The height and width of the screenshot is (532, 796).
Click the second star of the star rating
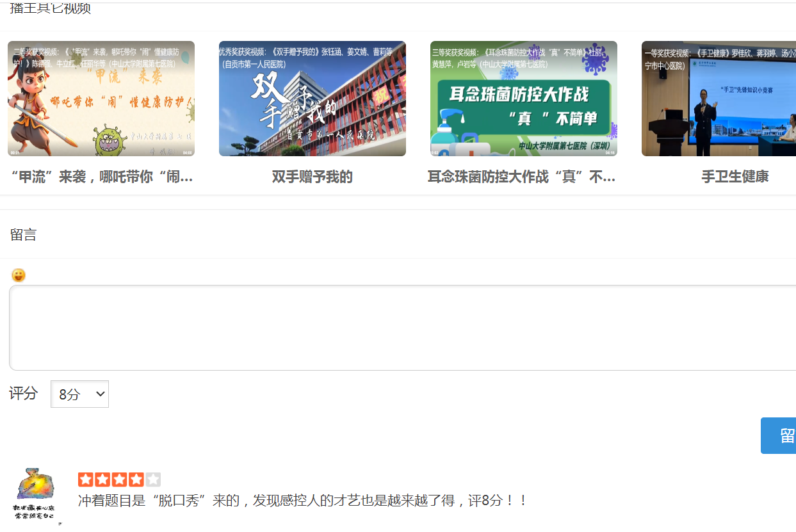[102, 478]
